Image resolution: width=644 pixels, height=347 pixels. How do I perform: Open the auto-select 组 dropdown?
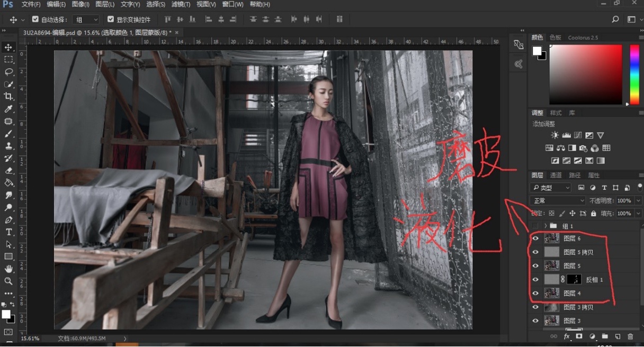click(87, 20)
